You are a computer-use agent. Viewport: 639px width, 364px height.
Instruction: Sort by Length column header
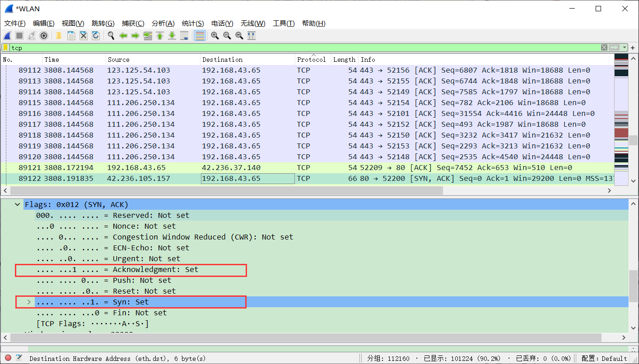345,60
